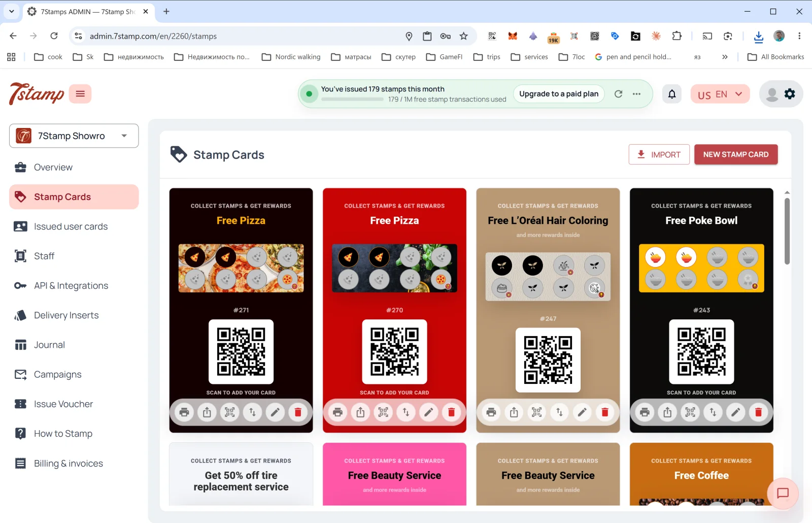Reorder the L'Oréal Hair Coloring card

point(559,412)
